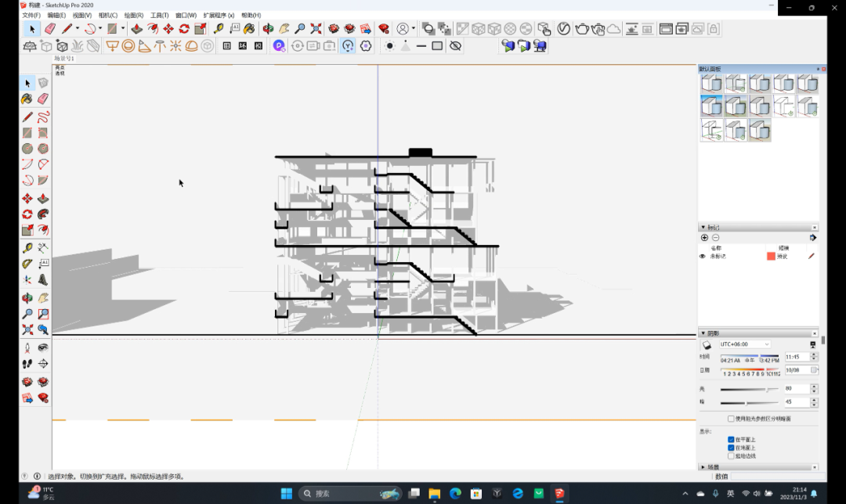Click the 场景号1 scene tab

pyautogui.click(x=64, y=58)
